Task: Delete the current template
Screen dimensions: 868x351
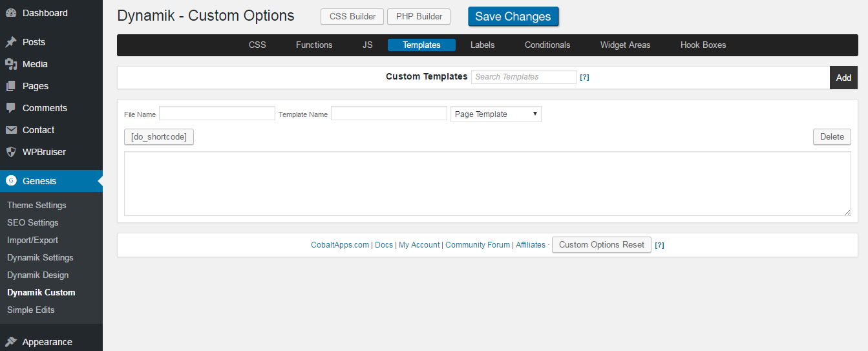Action: point(832,136)
